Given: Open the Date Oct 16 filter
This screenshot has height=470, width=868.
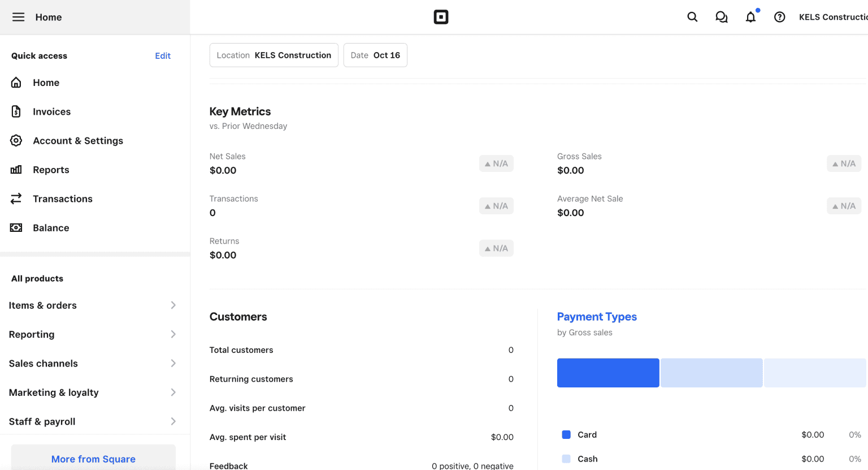Looking at the screenshot, I should 375,55.
